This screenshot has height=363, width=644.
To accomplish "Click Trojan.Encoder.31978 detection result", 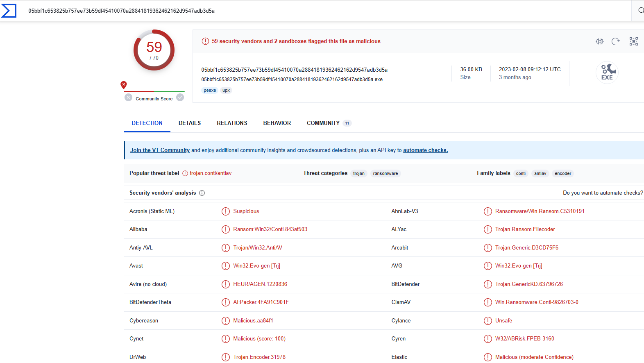I will tap(259, 357).
